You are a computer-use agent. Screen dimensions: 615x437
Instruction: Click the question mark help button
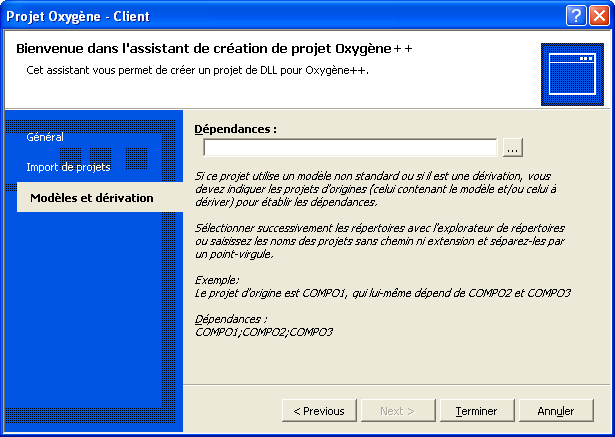(x=576, y=16)
